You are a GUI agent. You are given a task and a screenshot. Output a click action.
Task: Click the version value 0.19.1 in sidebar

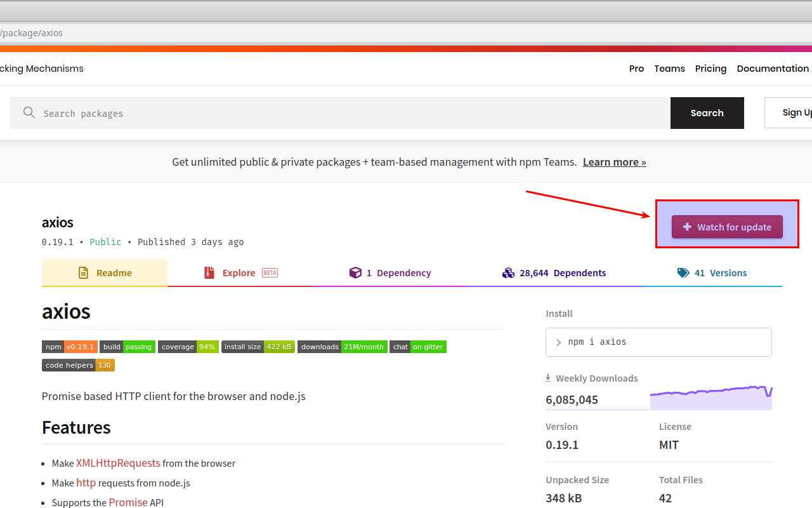click(562, 444)
